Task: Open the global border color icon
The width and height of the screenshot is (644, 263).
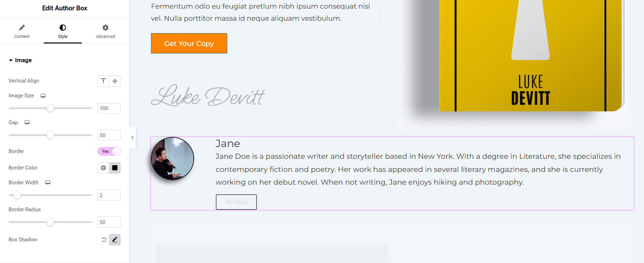Action: [103, 168]
